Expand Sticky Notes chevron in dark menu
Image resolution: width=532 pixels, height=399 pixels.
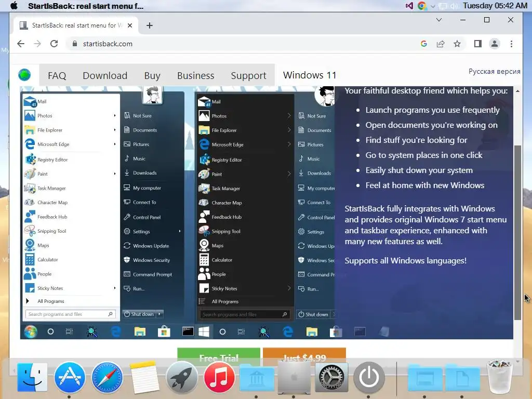(x=289, y=288)
